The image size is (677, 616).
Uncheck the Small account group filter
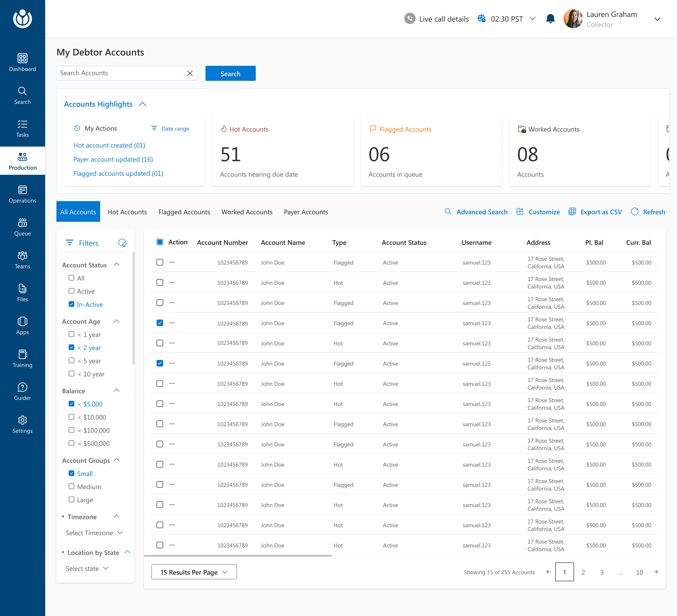pyautogui.click(x=71, y=473)
